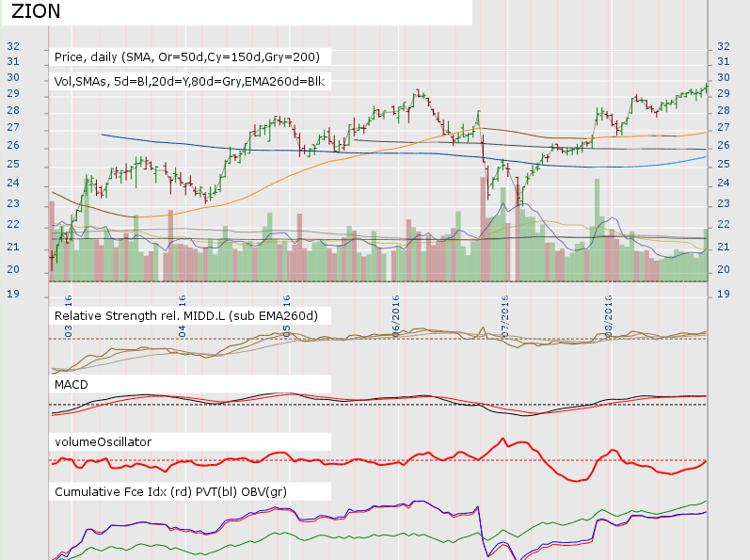This screenshot has width=750, height=560.
Task: Click the 06/2016 date axis label
Action: coord(396,316)
